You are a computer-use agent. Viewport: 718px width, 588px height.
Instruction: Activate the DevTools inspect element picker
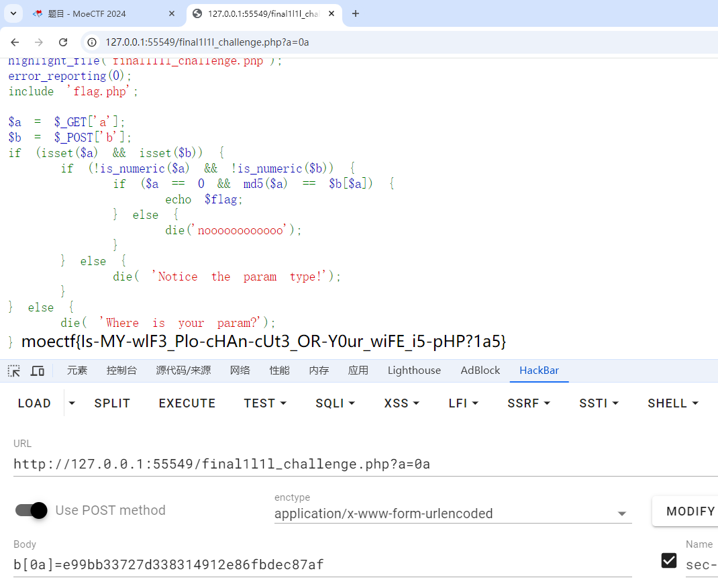point(14,371)
